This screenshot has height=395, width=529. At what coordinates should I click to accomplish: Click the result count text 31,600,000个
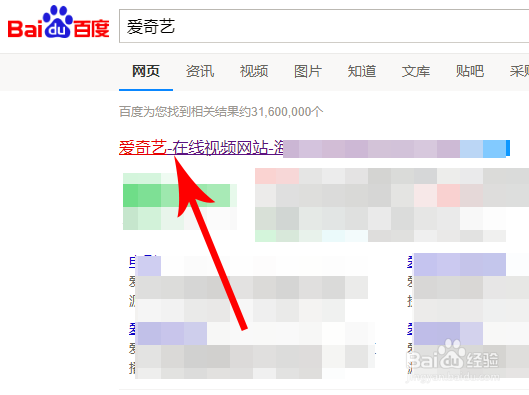coord(287,111)
